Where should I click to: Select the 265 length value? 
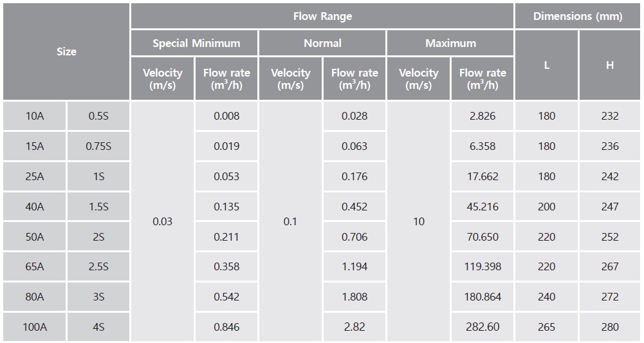point(546,327)
